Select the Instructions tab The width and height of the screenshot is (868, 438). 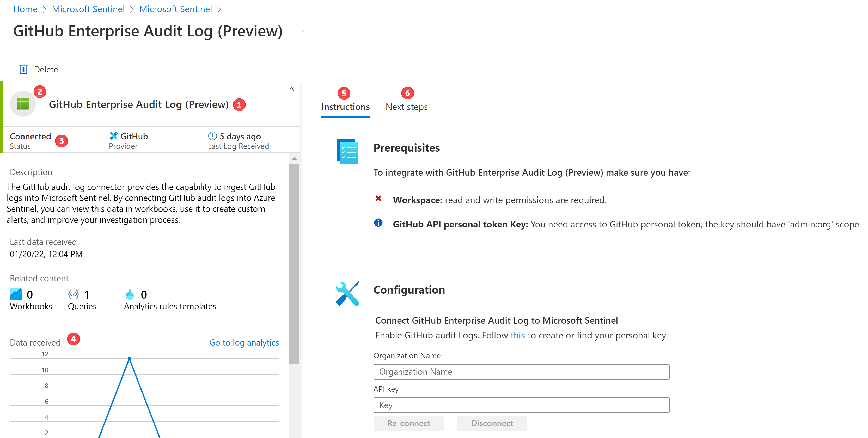(x=346, y=107)
